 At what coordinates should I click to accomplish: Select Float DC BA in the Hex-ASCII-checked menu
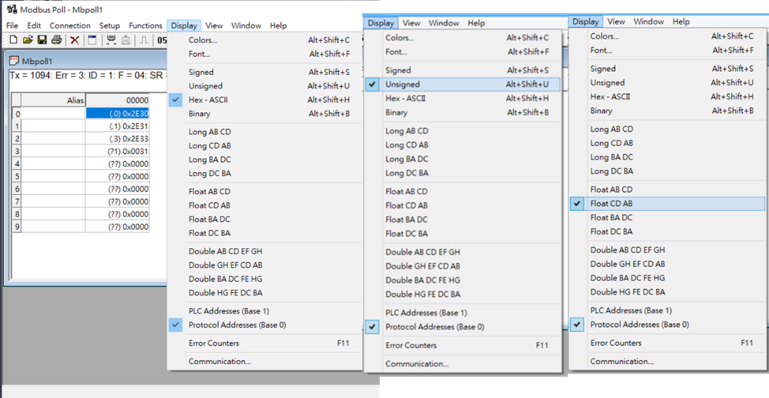(264, 233)
